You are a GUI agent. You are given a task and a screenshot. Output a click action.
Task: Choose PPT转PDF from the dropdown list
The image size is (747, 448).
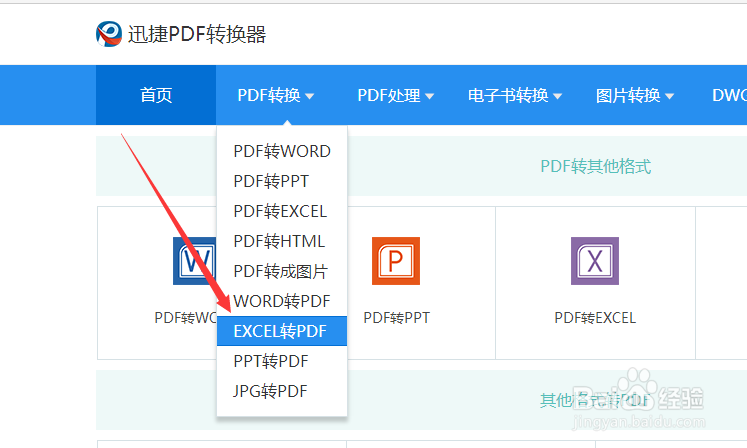pyautogui.click(x=282, y=361)
